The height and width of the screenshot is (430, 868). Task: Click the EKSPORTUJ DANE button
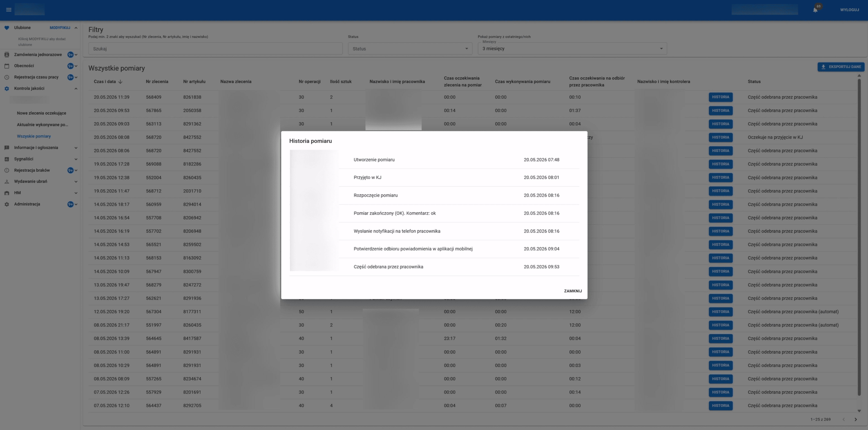click(x=841, y=67)
